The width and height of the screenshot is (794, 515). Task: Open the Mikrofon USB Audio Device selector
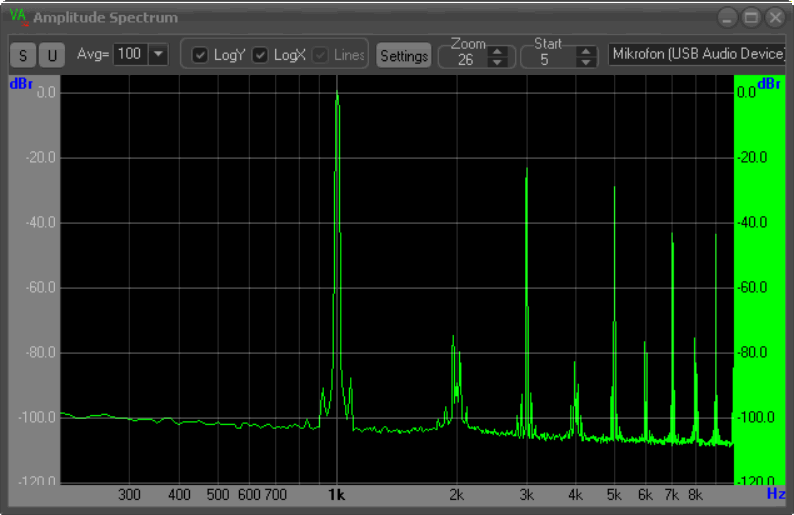[x=698, y=54]
